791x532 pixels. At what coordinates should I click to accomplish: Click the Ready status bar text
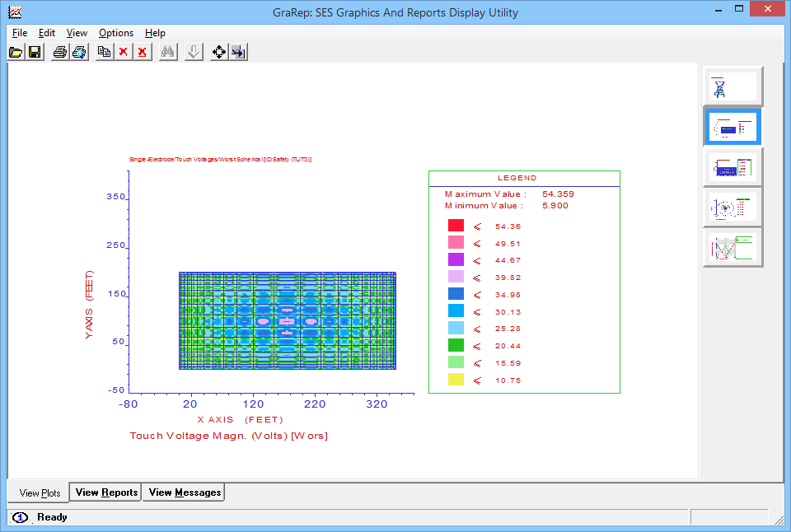[x=52, y=517]
